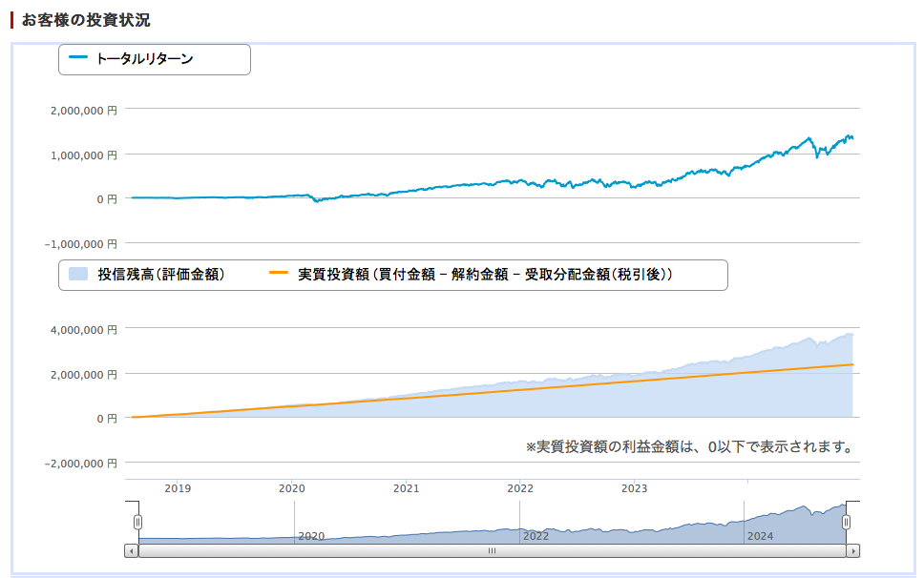Click the 2019 label on the x-axis
Viewport: 924px width, 578px height.
tap(178, 488)
